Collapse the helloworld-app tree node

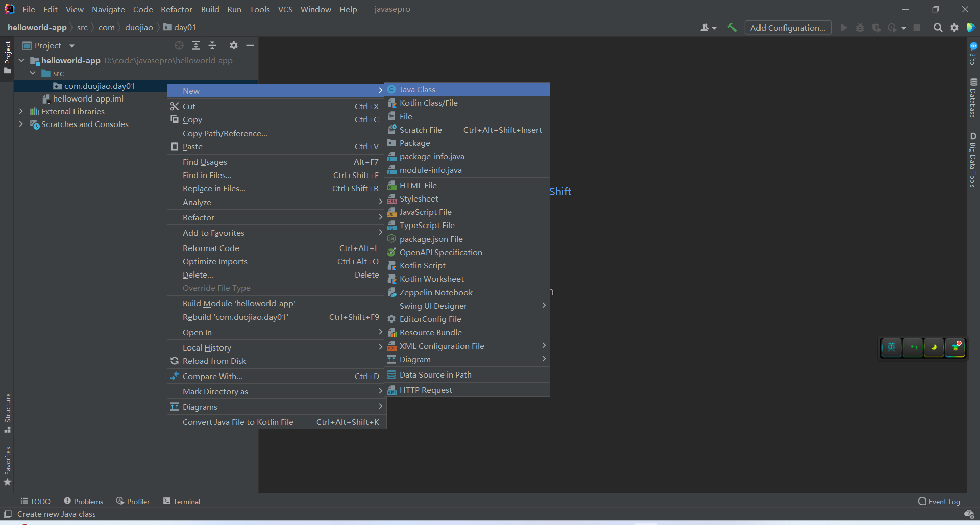(21, 60)
